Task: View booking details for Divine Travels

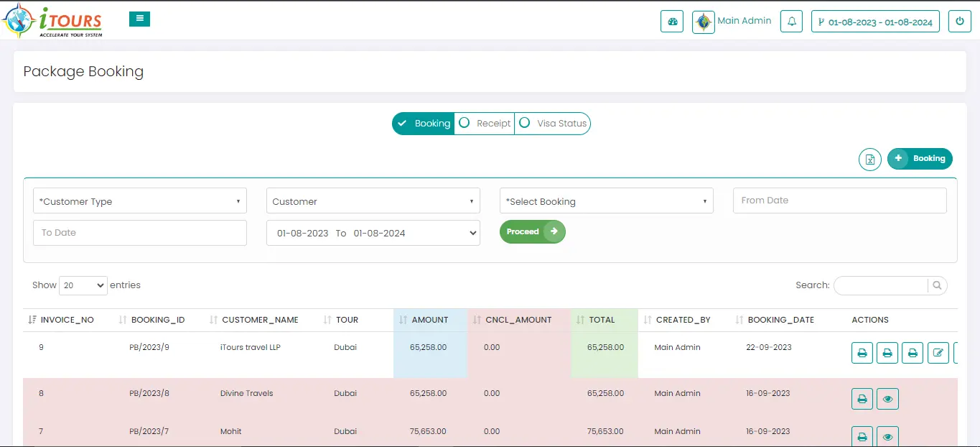Action: [887, 399]
